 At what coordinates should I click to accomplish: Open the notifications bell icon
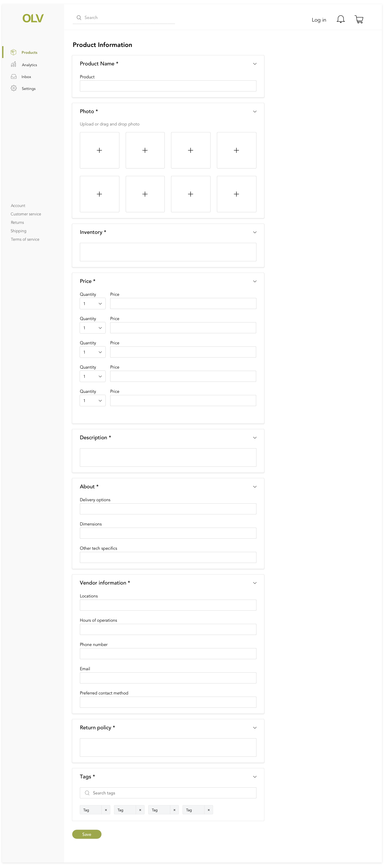[341, 19]
